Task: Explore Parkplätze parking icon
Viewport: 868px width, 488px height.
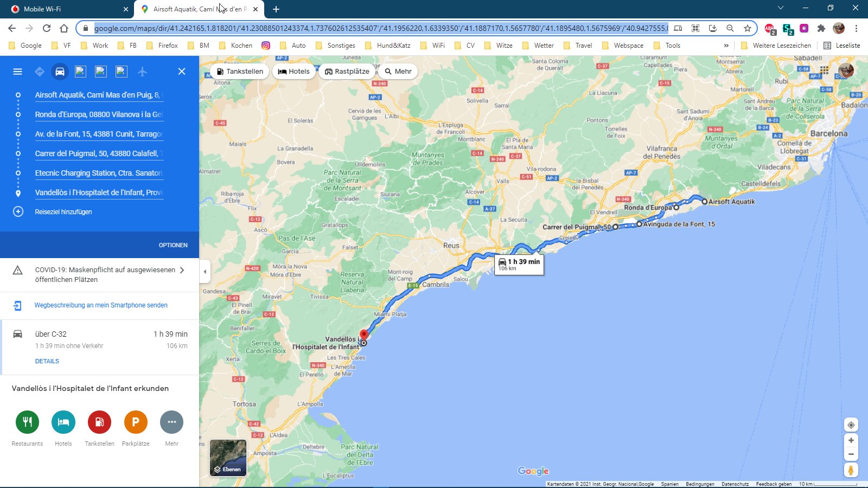Action: pos(136,422)
